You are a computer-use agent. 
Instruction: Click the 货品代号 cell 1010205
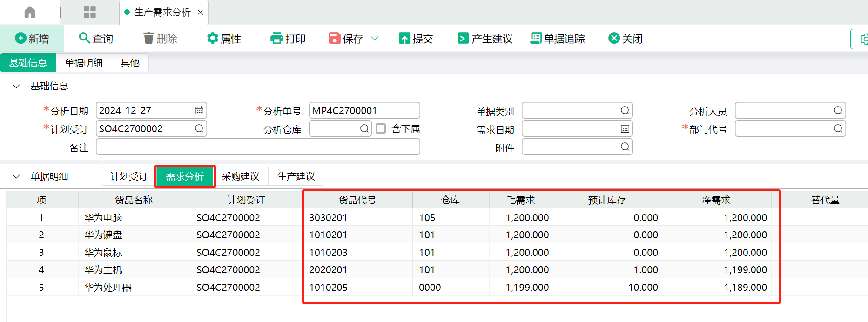(357, 288)
